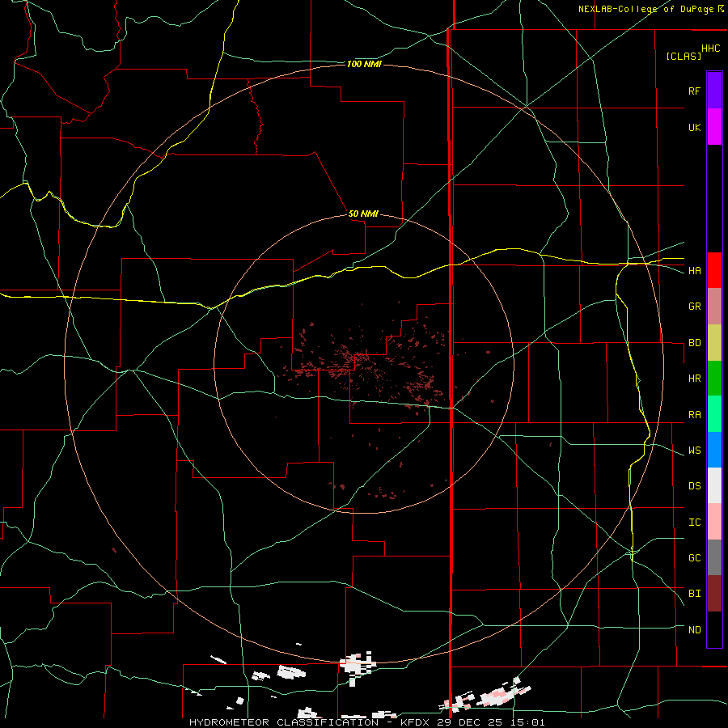Click the [CLAS] legend header
This screenshot has height=728, width=728.
click(684, 56)
